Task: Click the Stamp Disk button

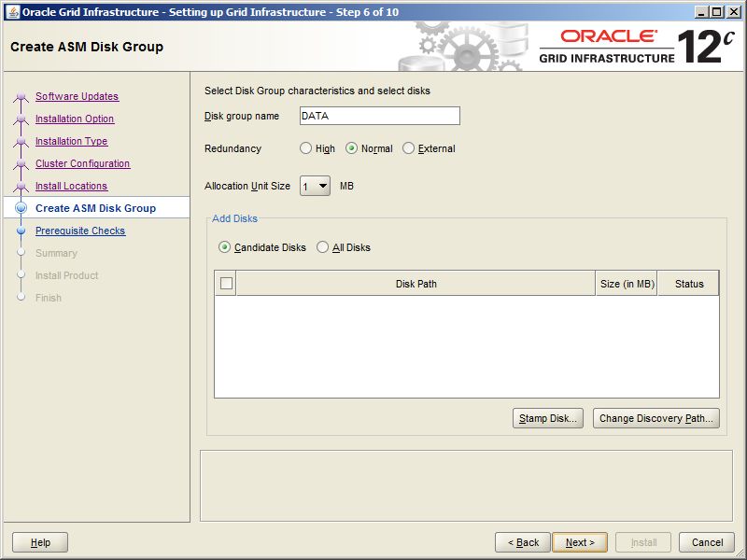Action: pos(548,418)
